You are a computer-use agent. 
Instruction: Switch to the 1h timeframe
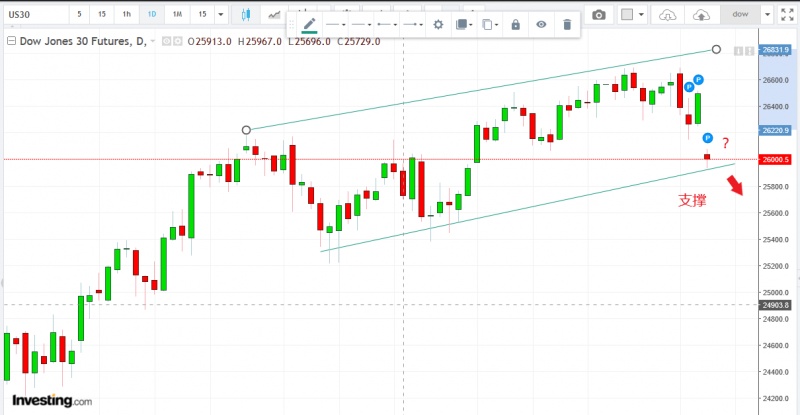125,15
